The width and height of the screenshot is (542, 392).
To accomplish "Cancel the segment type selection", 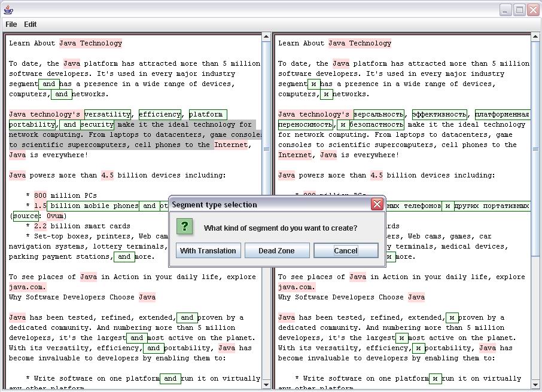I will point(346,250).
